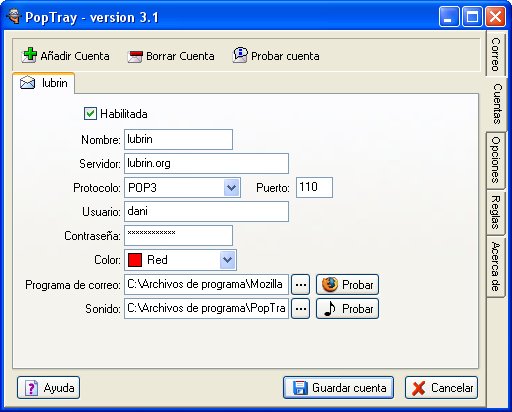Screen dimensions: 512x412
Task: Click the Programa de correo path field
Action: (206, 285)
